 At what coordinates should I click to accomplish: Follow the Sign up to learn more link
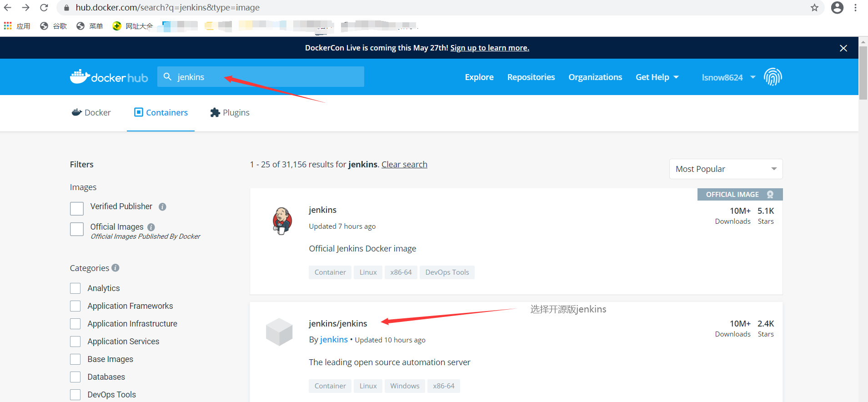tap(490, 48)
